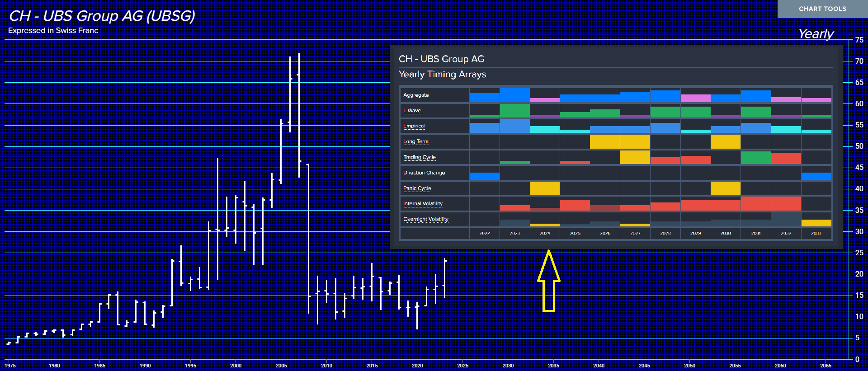Screen dimensions: 868x371
Task: Open the Aggregate row label
Action: pos(416,95)
